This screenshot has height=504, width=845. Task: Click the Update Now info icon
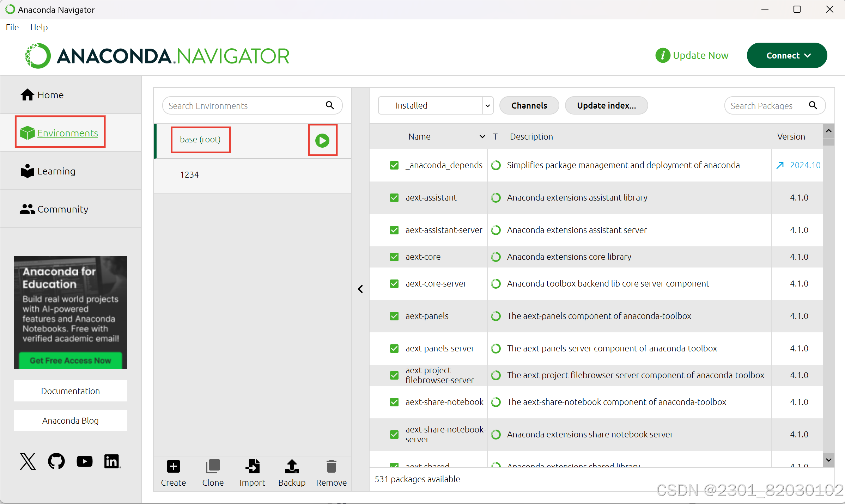click(x=663, y=55)
